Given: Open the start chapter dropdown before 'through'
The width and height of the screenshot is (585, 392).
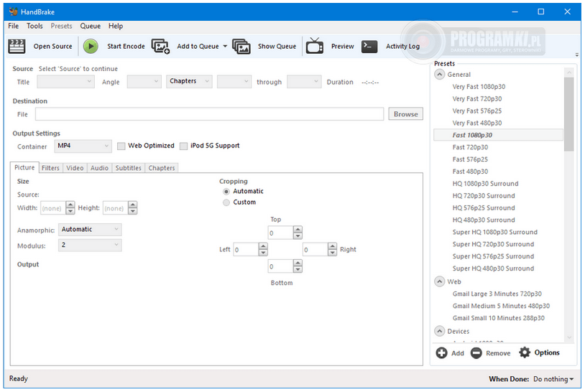Looking at the screenshot, I should point(234,81).
